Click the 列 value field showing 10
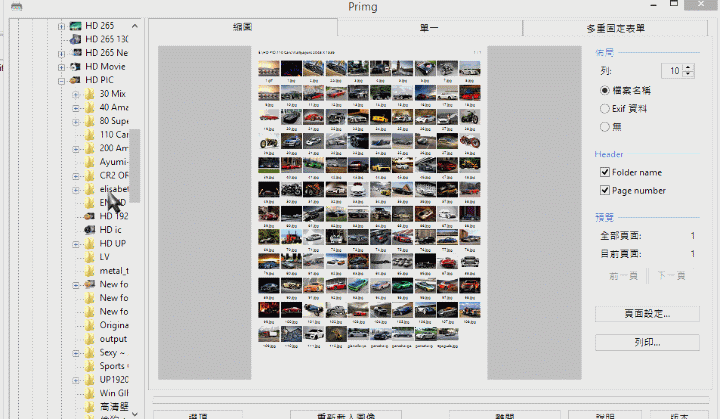Viewport: 720px width, 419px height. pos(672,71)
